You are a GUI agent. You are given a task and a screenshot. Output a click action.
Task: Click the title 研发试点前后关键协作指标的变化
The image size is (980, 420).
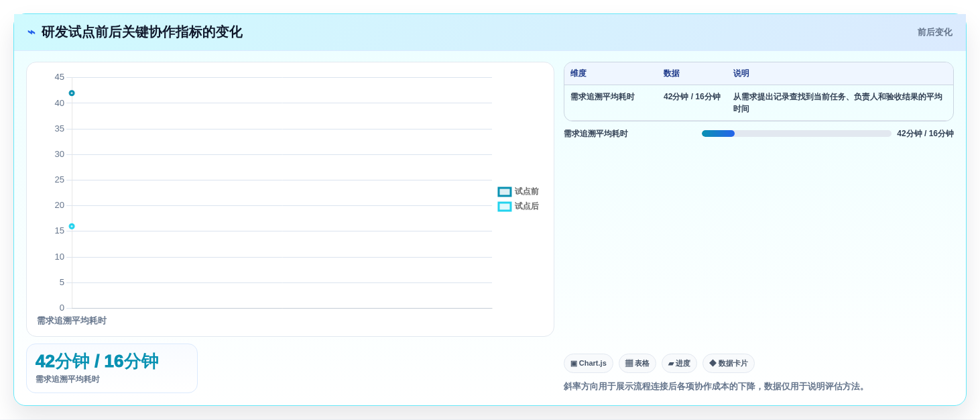142,32
